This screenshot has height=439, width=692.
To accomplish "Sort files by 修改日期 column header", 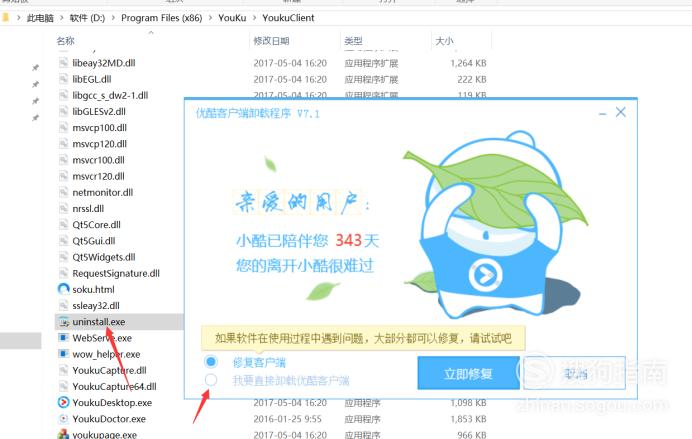I will pos(271,41).
